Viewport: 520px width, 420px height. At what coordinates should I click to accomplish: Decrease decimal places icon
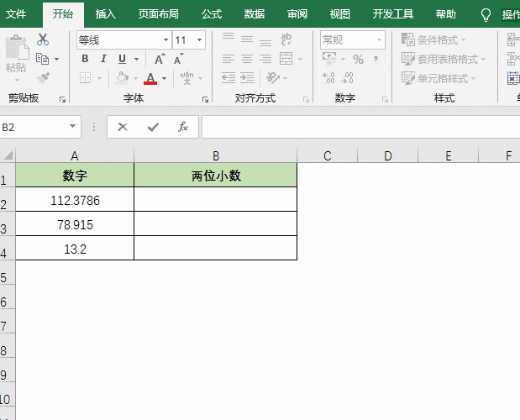347,78
